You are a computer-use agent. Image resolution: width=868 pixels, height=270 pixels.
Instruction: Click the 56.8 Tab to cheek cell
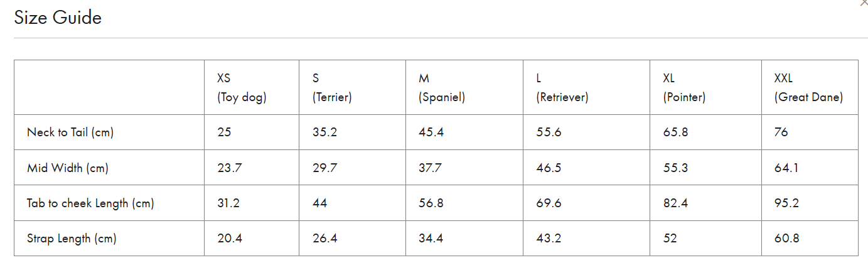[464, 203]
